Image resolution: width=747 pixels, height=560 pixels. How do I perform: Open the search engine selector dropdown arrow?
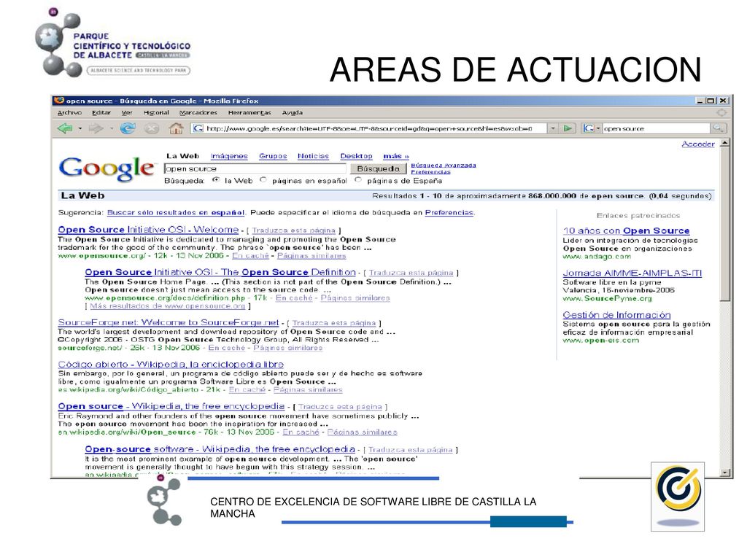(x=598, y=128)
